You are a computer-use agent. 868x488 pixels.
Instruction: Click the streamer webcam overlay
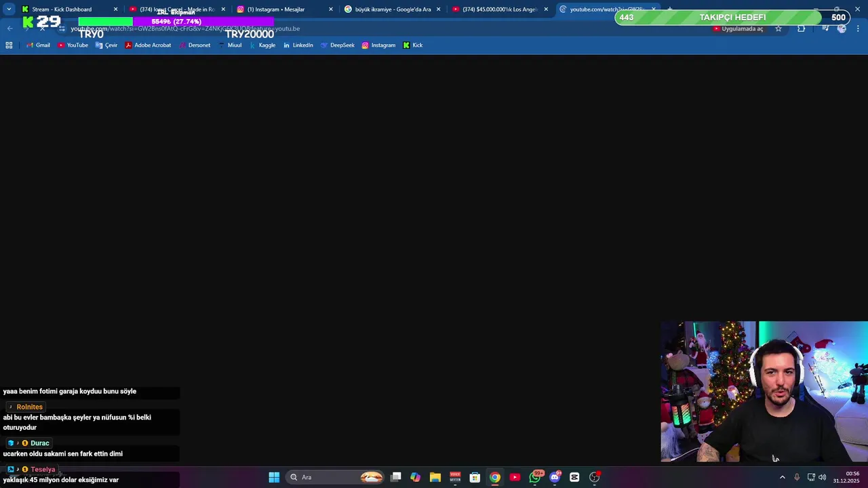[764, 392]
